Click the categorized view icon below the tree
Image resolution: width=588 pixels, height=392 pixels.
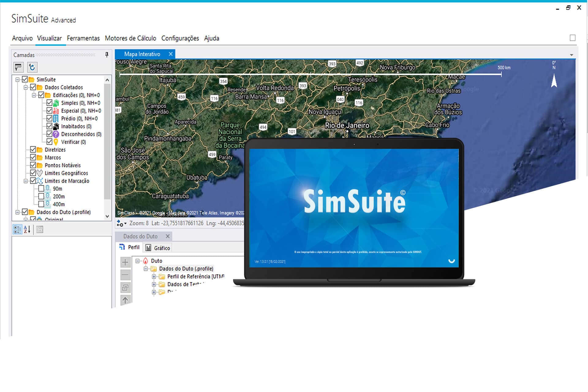(17, 229)
